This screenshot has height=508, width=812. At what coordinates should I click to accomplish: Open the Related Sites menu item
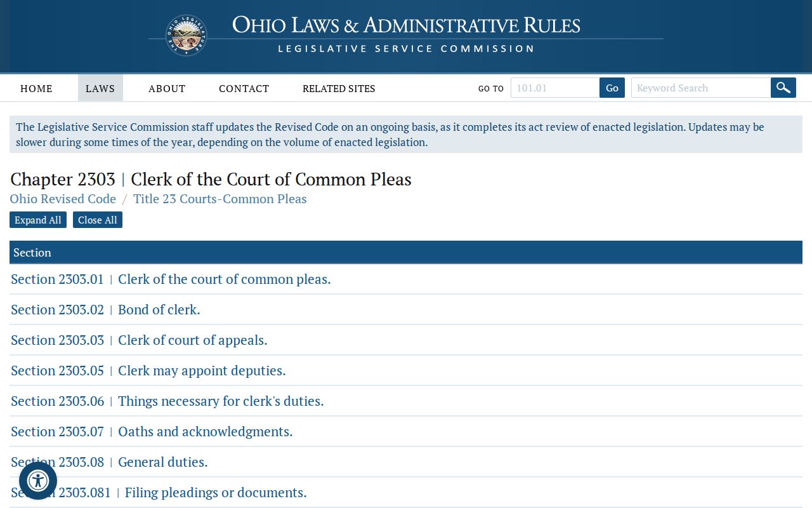(x=339, y=88)
